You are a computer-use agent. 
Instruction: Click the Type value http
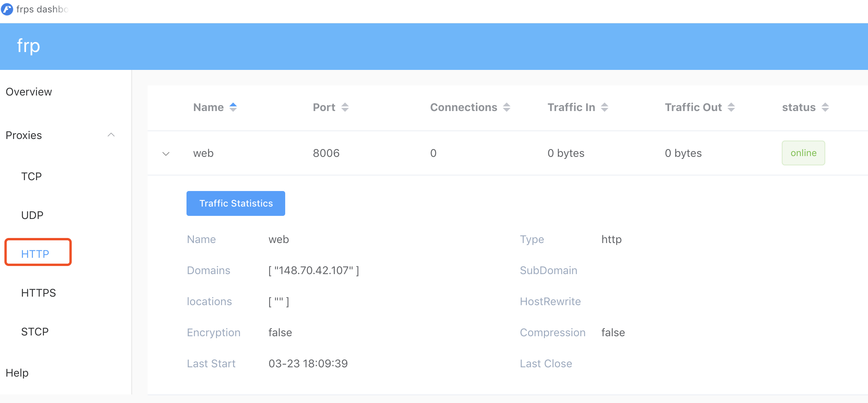coord(612,239)
